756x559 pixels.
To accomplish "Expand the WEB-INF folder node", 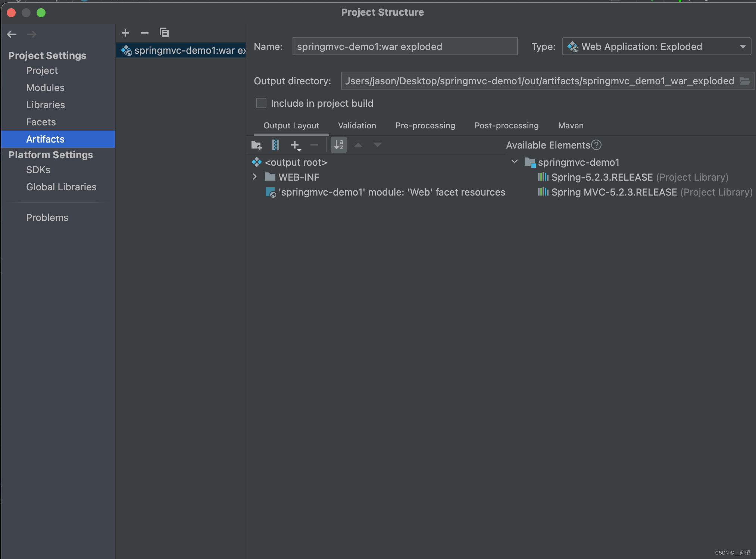I will click(x=255, y=177).
